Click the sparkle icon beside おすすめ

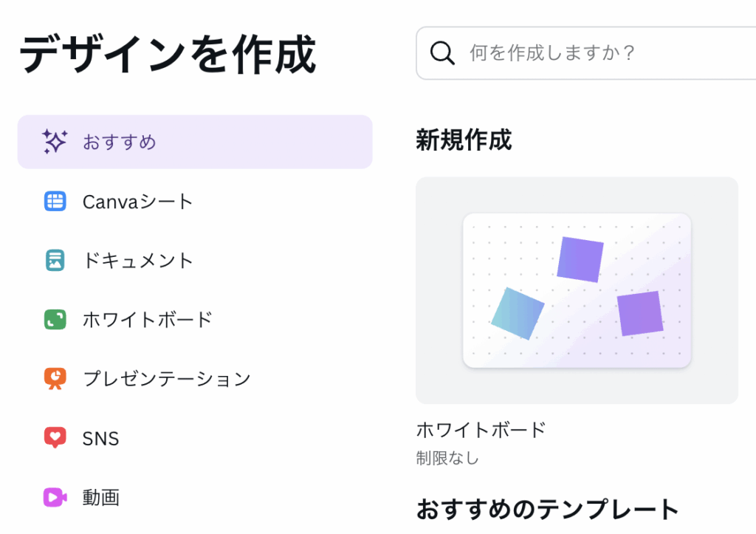(x=55, y=142)
